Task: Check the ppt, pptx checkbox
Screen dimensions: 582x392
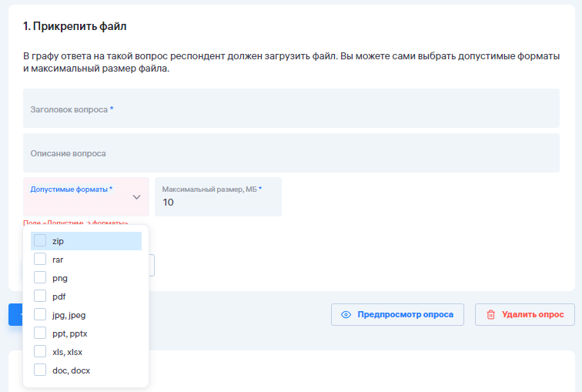Action: coord(40,333)
